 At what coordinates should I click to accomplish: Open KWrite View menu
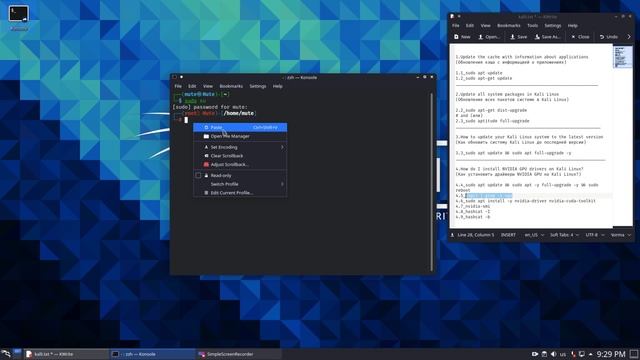point(485,25)
